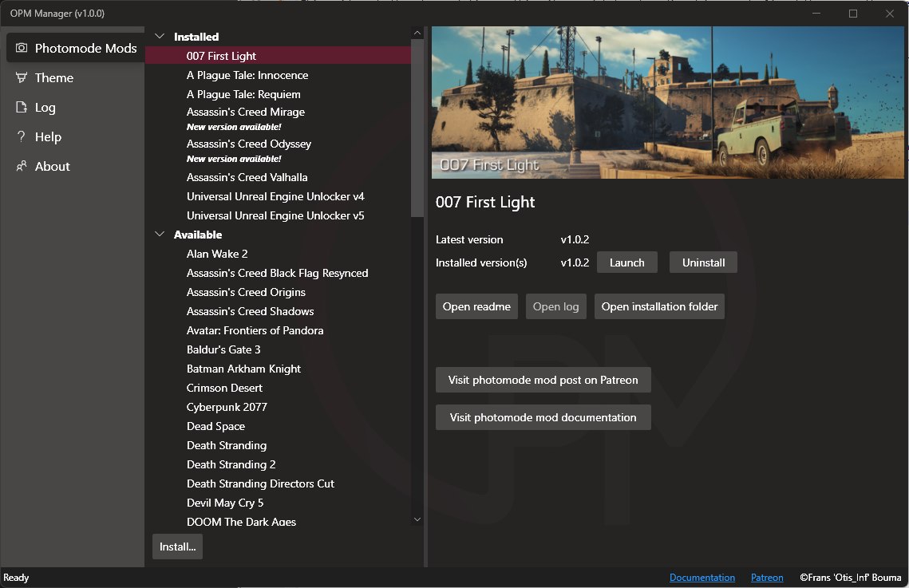Uninstall the 007 First Light mod

click(703, 262)
